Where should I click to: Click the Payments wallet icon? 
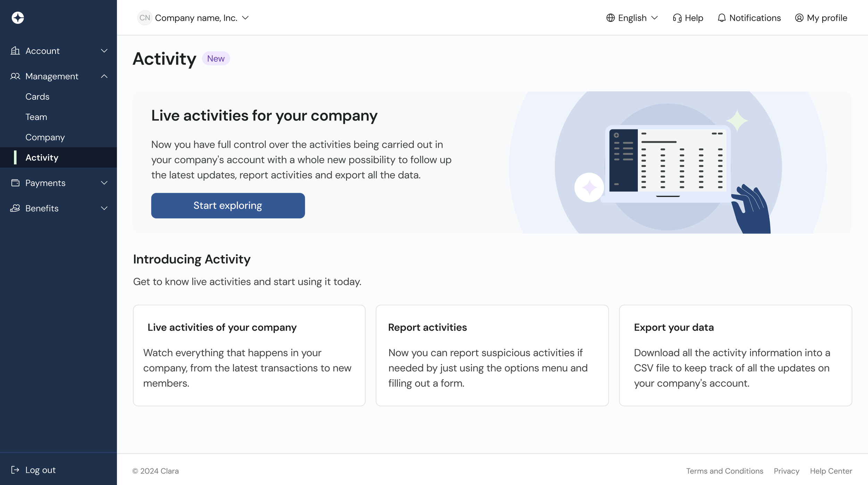click(x=15, y=183)
